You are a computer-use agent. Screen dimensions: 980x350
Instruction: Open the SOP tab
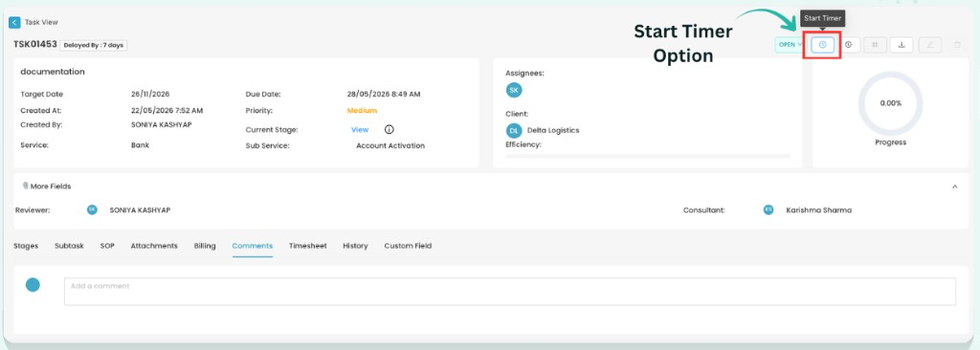[x=107, y=247]
